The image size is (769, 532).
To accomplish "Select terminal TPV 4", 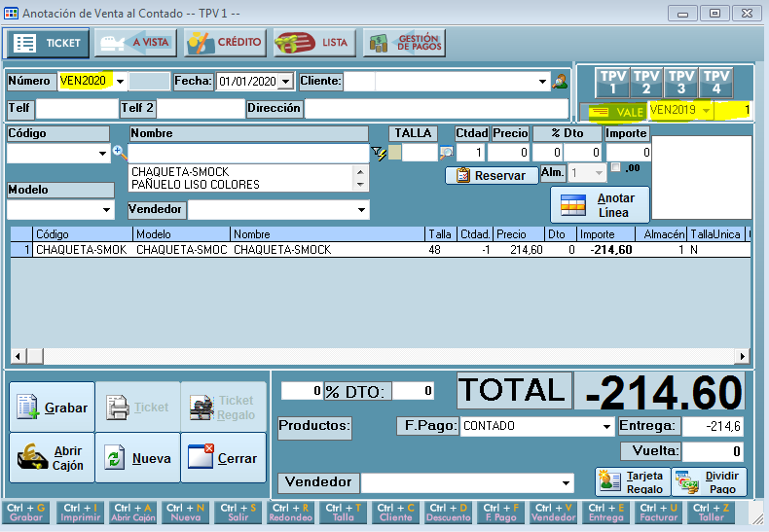I will point(715,82).
